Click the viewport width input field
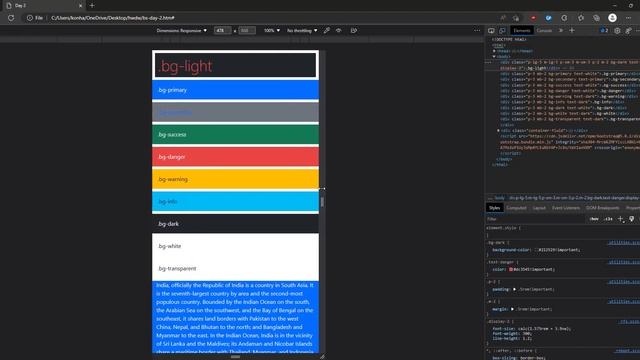The height and width of the screenshot is (360, 640). (222, 31)
